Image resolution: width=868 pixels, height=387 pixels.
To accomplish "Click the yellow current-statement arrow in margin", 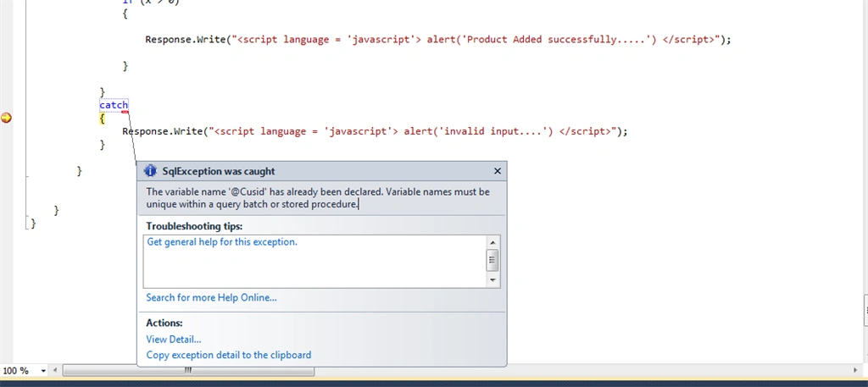I will [x=6, y=117].
